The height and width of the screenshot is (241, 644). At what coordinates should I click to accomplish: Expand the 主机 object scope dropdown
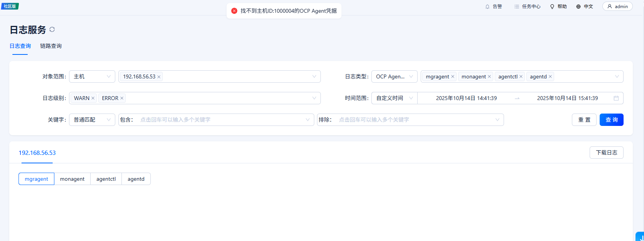[x=92, y=77]
